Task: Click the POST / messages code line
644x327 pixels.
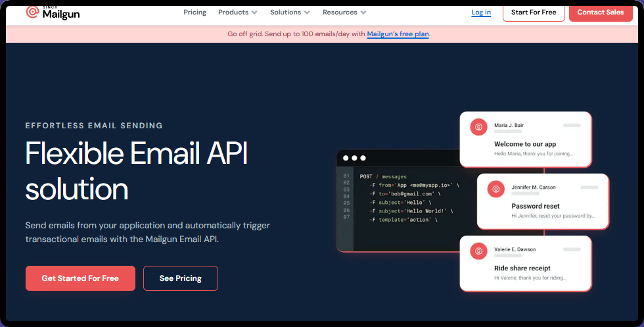Action: (383, 176)
